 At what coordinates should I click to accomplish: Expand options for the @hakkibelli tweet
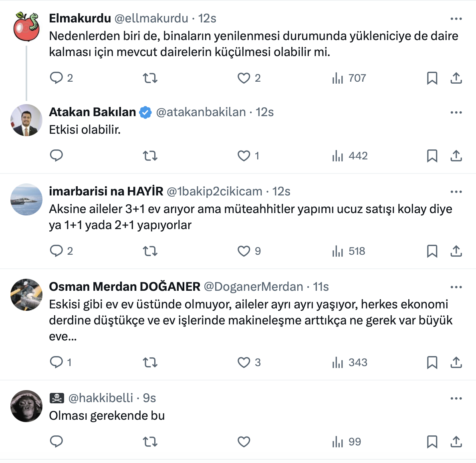(456, 399)
